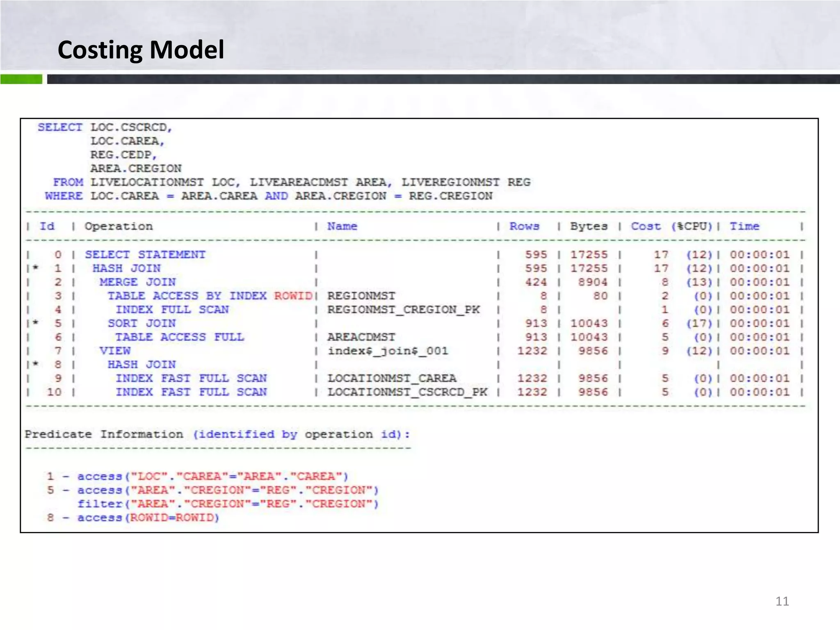The width and height of the screenshot is (840, 630).
Task: Click 'INDEX FAST FULL SCAN' at id 9
Action: [191, 379]
